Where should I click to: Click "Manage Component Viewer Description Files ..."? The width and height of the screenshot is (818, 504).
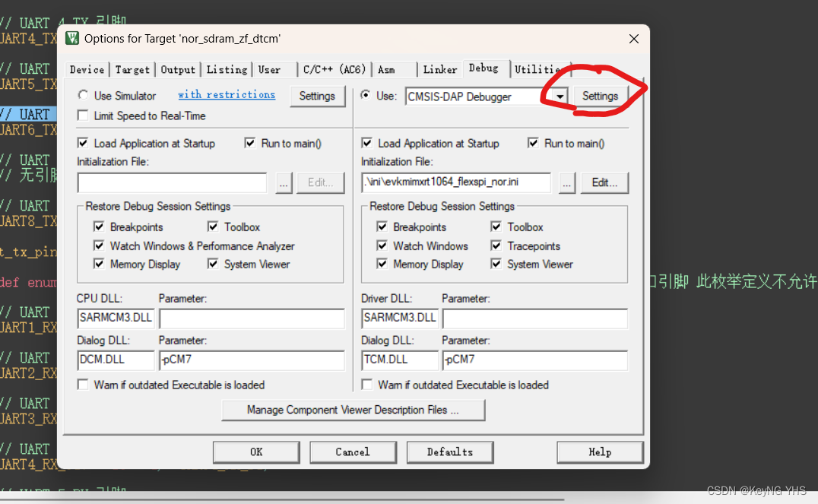[x=353, y=410]
